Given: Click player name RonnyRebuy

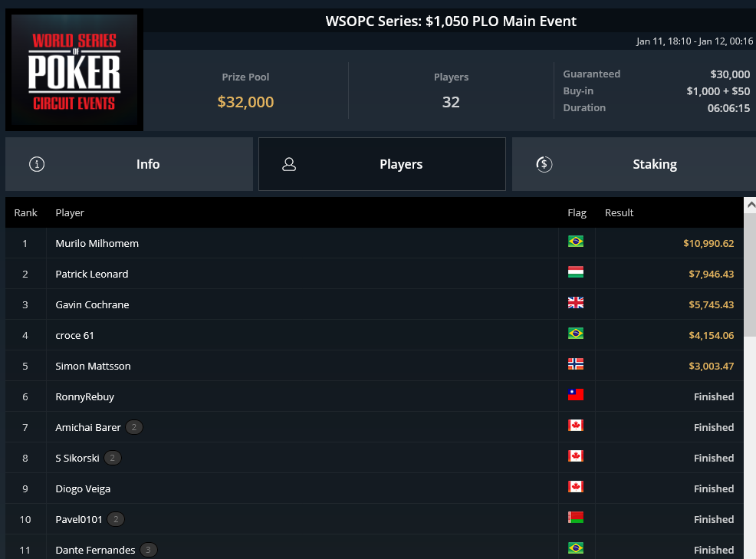Looking at the screenshot, I should 85,397.
